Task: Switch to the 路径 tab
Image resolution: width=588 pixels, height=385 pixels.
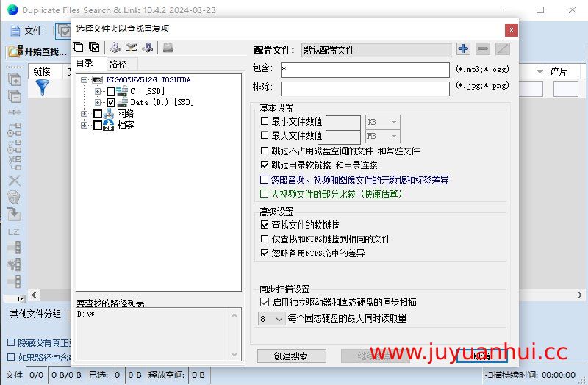Action: pos(122,64)
